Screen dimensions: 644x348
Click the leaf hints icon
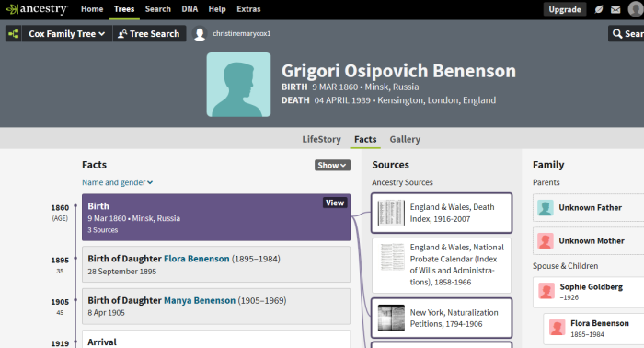click(599, 9)
